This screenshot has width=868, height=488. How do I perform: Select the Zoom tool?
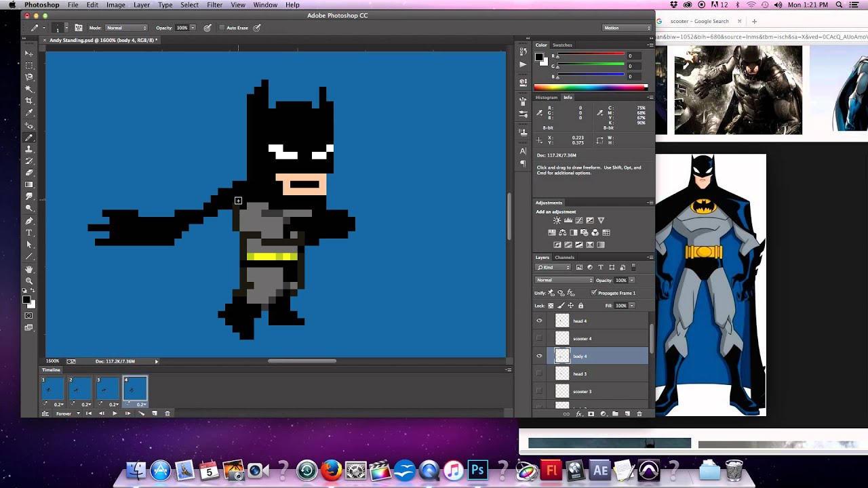coord(29,281)
